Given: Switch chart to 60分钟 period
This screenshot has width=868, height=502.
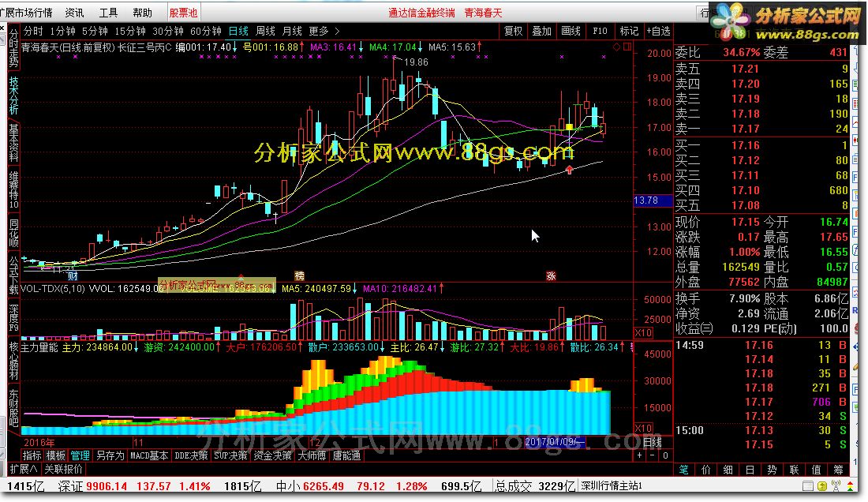Looking at the screenshot, I should 205,31.
